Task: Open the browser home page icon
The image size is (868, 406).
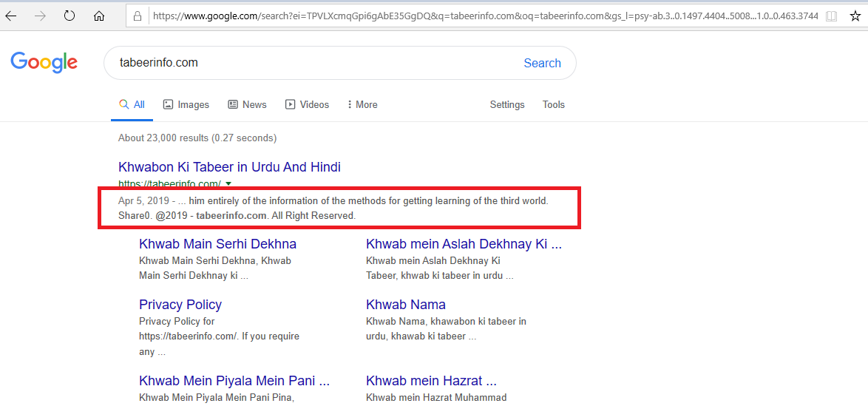Action: click(x=99, y=16)
